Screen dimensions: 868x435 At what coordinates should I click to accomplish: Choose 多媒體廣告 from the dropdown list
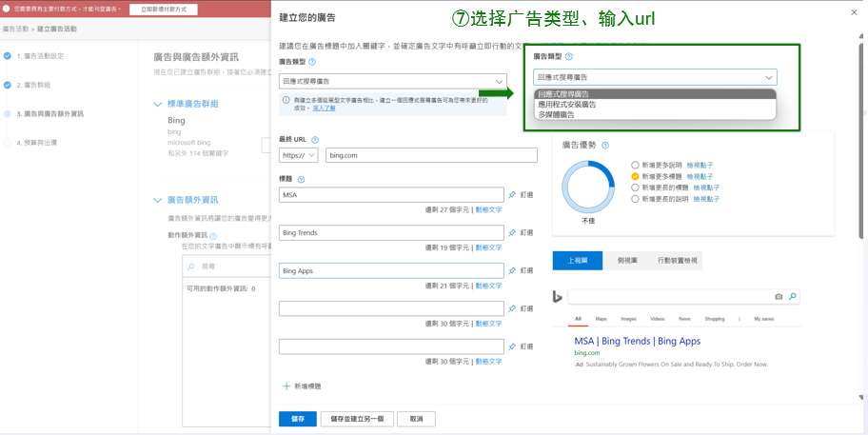pyautogui.click(x=655, y=114)
